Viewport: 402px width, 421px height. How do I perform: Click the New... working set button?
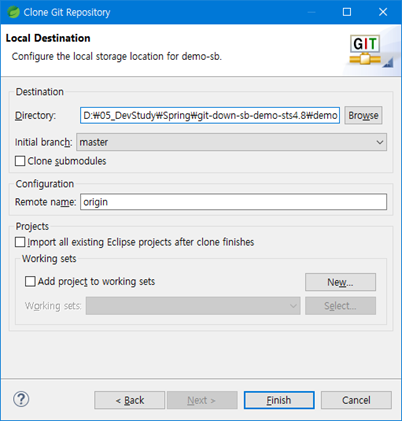340,282
